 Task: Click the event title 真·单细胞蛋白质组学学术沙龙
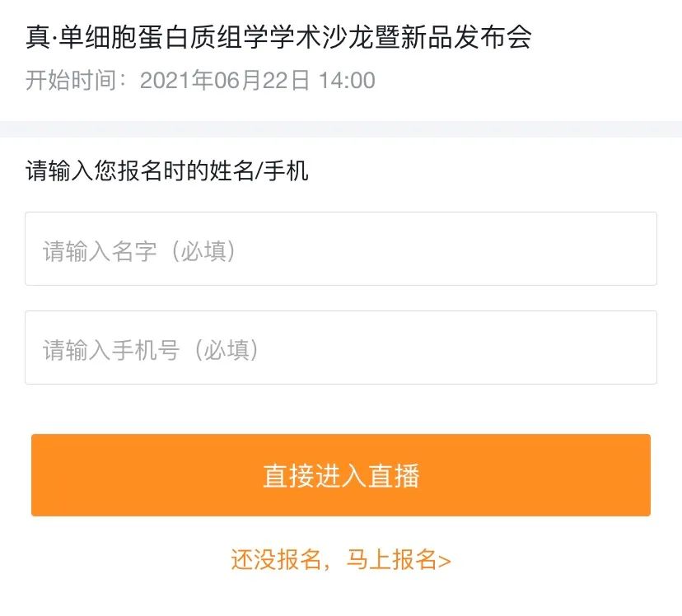tap(278, 37)
